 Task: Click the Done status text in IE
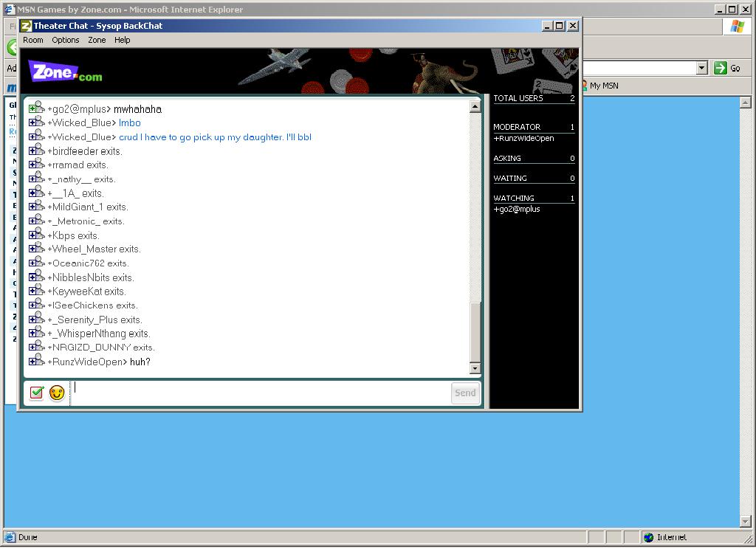tap(27, 537)
